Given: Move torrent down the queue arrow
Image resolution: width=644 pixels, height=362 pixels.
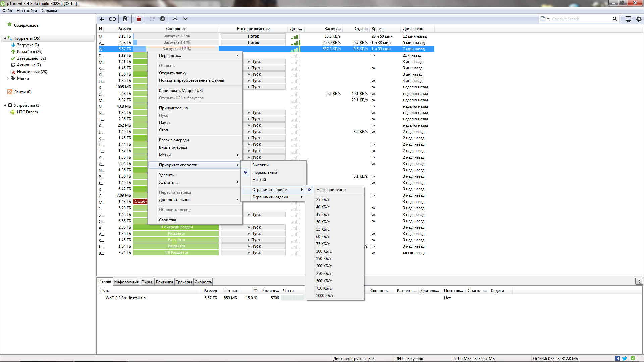Looking at the screenshot, I should coord(185,19).
